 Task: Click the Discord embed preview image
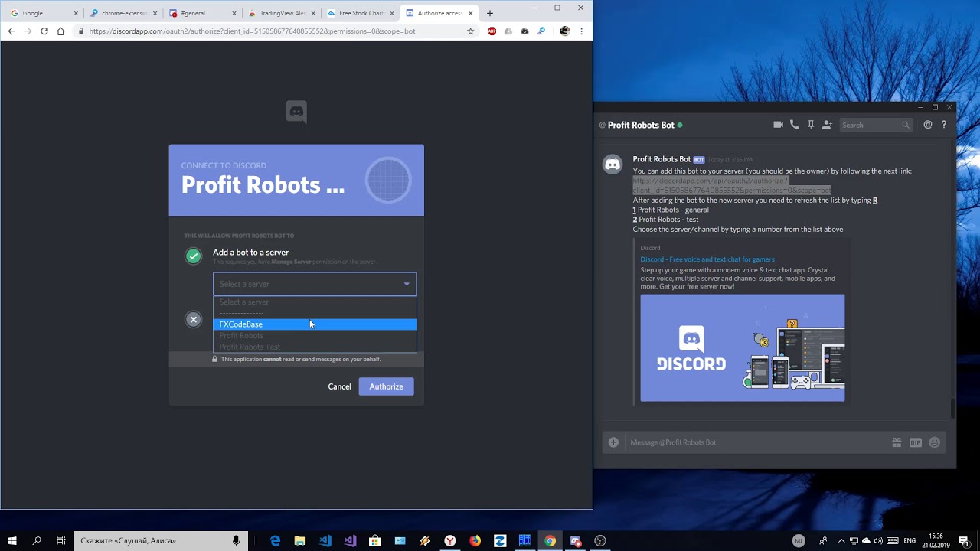coord(743,347)
